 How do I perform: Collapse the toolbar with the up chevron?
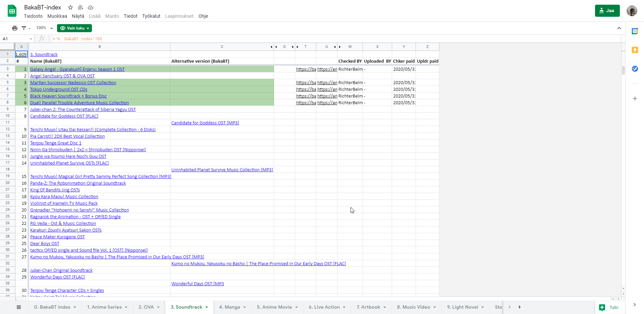(x=619, y=28)
